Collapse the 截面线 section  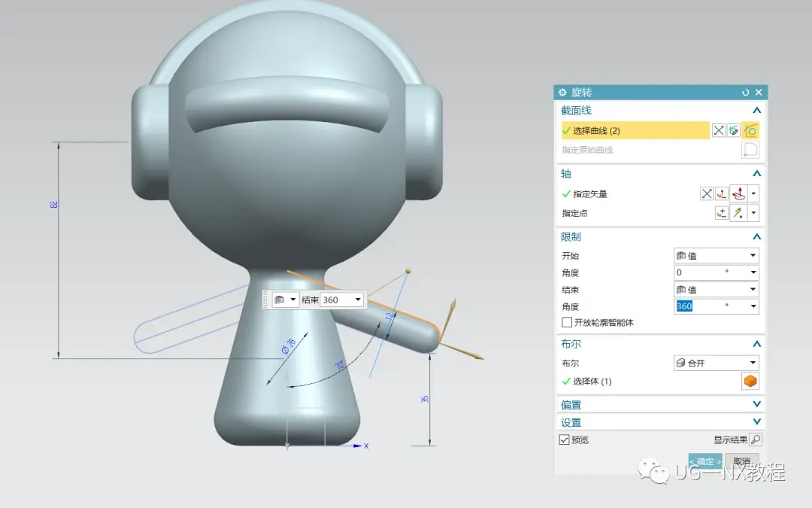pos(756,111)
